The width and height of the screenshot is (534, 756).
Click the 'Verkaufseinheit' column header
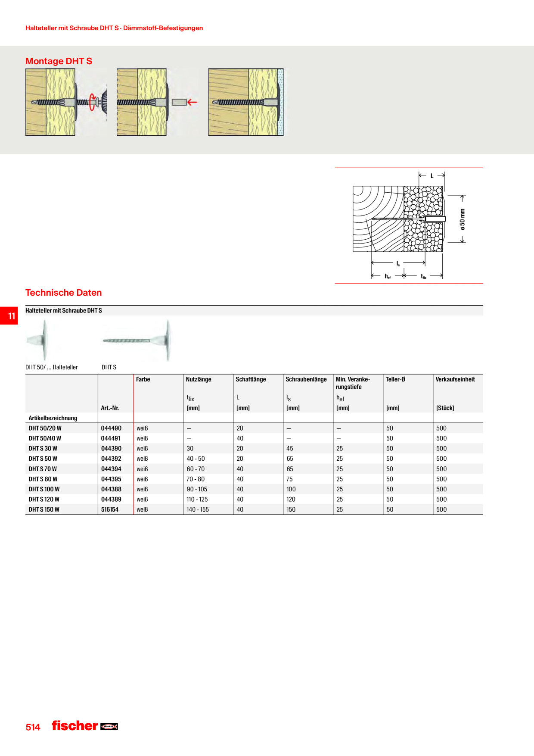pos(455,379)
